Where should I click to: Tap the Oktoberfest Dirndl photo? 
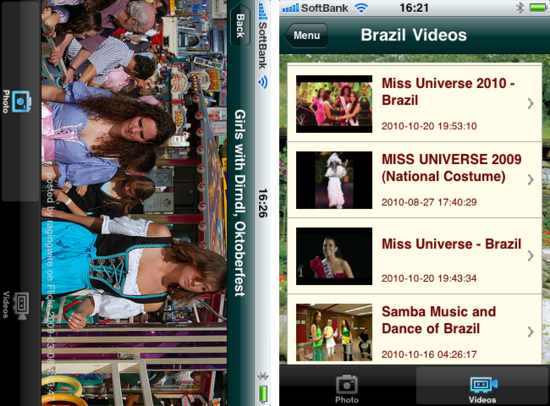coord(134,203)
